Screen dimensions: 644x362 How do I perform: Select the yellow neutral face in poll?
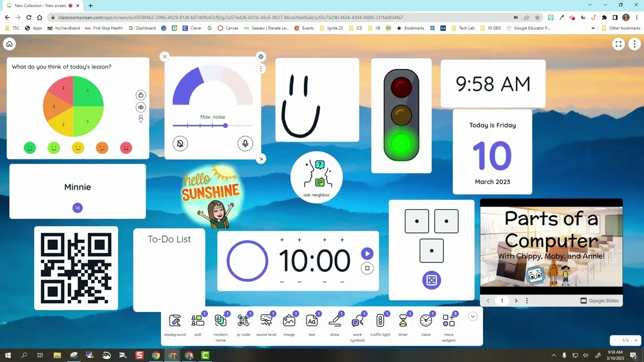(77, 148)
